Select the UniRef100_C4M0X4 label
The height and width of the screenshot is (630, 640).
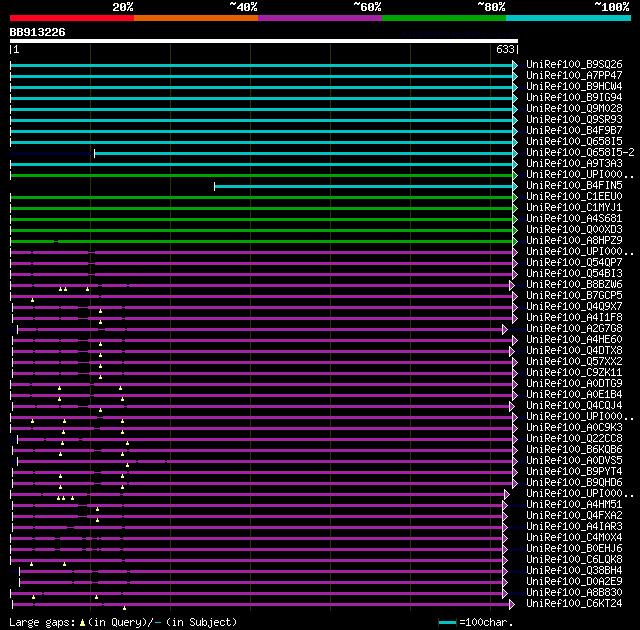pos(574,538)
